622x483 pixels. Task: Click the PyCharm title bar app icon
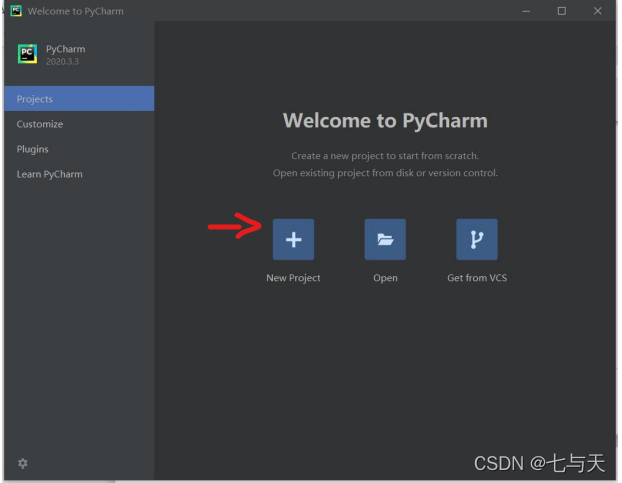point(16,11)
